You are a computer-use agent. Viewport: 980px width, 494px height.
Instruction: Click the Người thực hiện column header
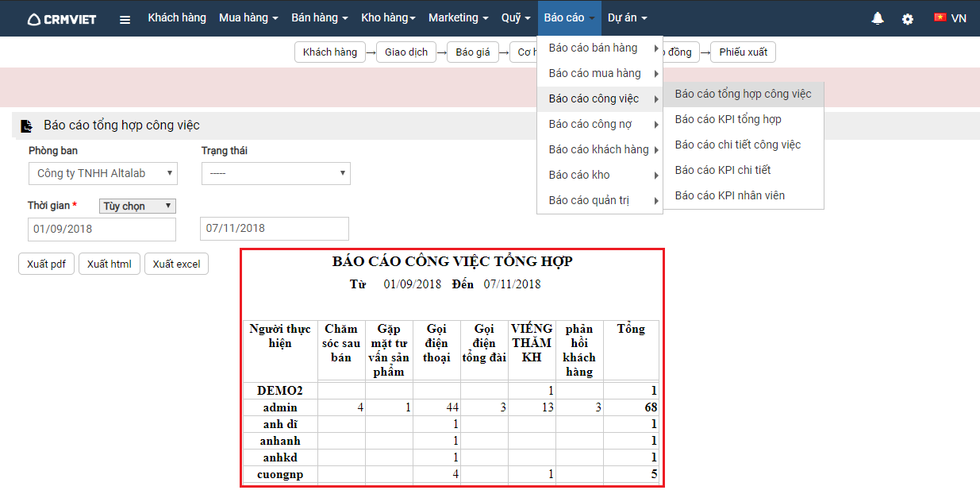[x=280, y=336]
